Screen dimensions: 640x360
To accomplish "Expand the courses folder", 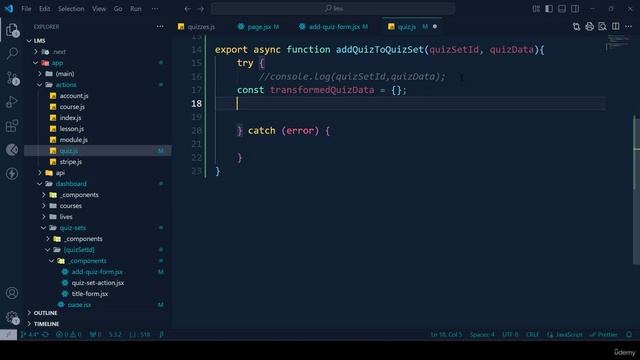I will (44, 206).
